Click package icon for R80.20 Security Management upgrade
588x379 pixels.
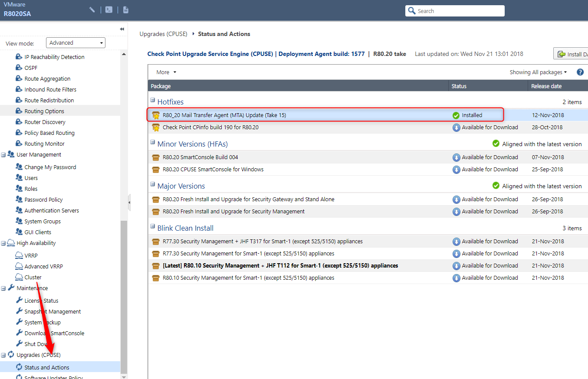click(156, 212)
